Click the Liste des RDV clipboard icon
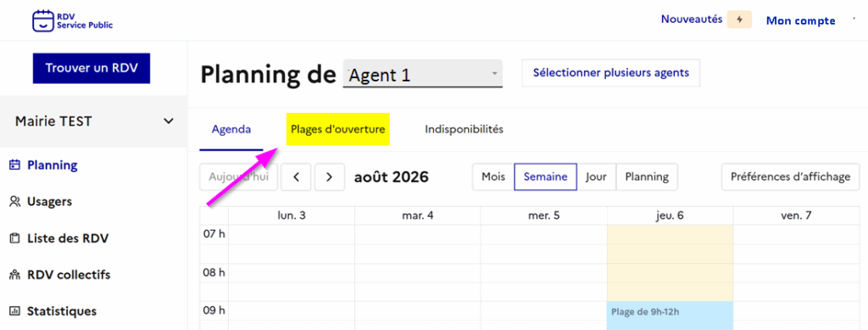This screenshot has height=330, width=868. [15, 238]
